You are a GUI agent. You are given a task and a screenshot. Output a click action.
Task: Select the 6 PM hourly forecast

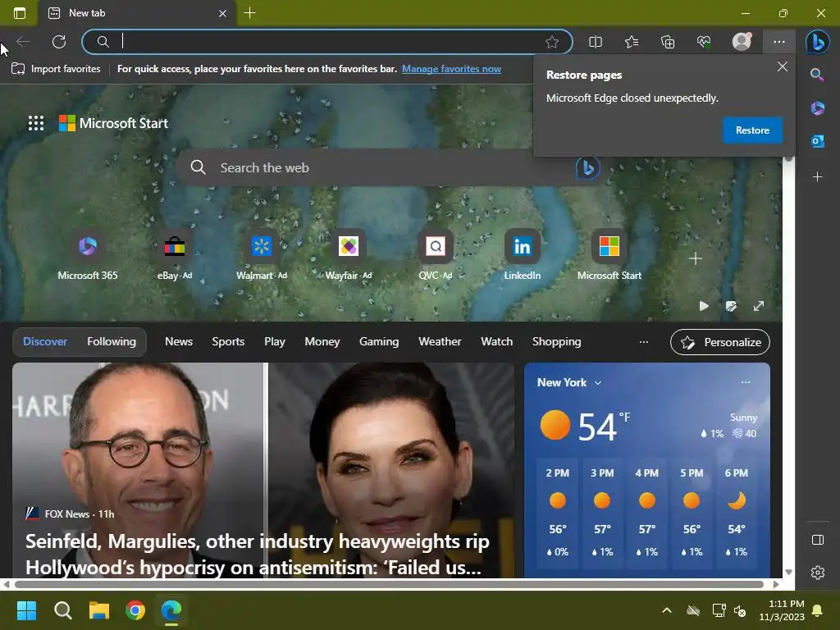click(736, 512)
